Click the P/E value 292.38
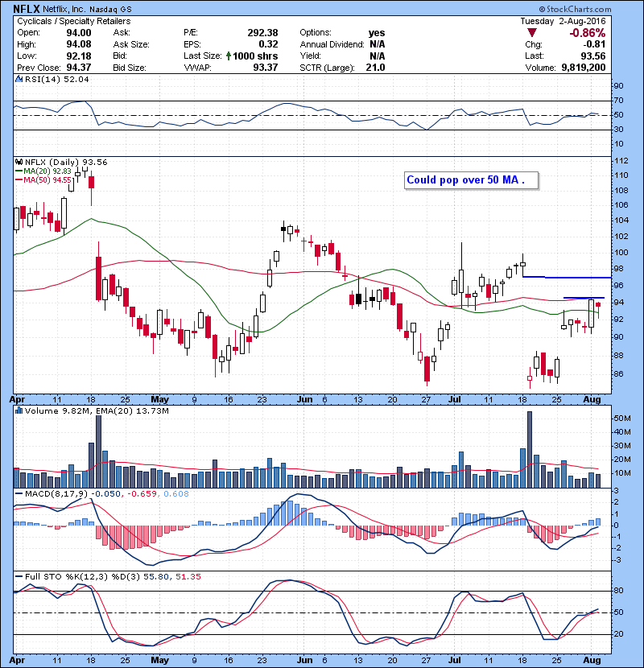Viewport: 644px width, 668px height. click(x=262, y=33)
